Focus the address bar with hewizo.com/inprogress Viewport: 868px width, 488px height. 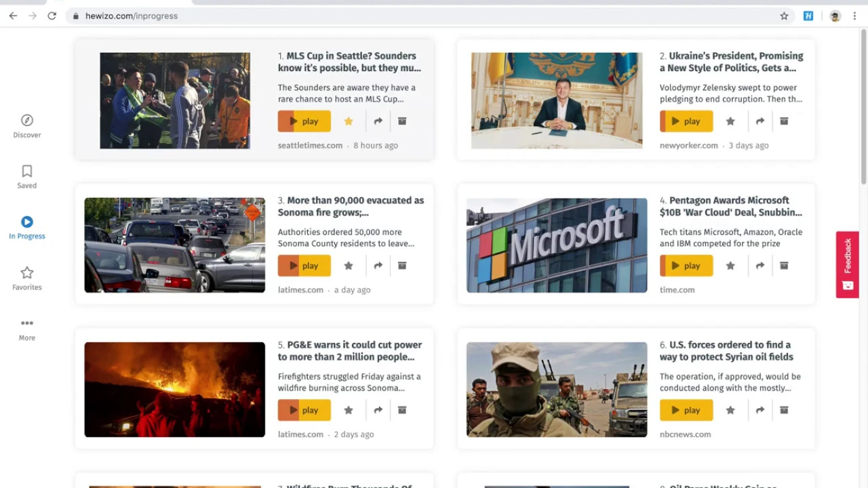click(430, 16)
